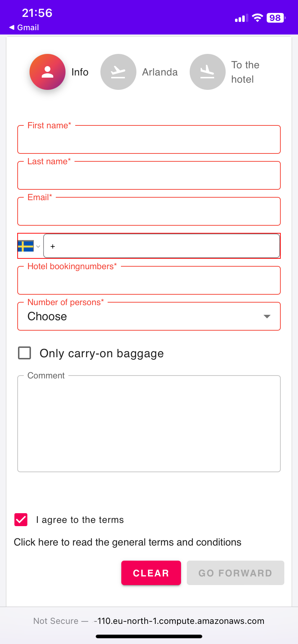Click the "To the hotel" landing plane icon
Image resolution: width=298 pixels, height=644 pixels.
pyautogui.click(x=207, y=72)
